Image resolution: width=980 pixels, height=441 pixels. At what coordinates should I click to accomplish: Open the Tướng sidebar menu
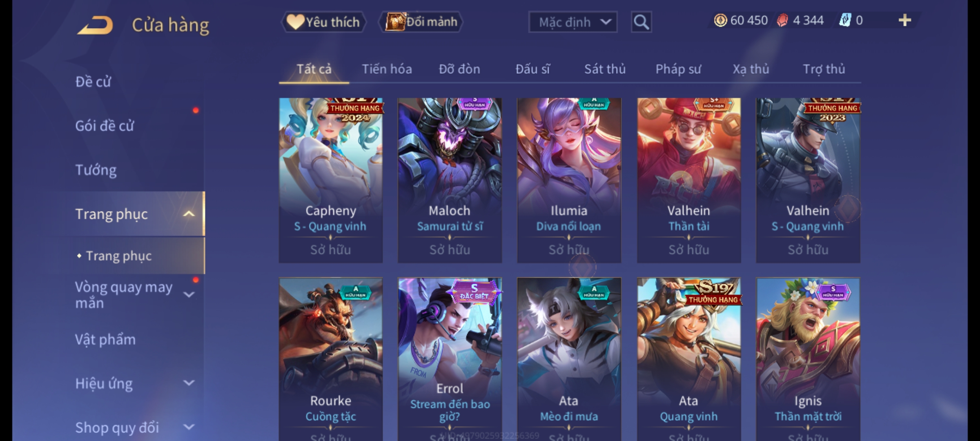[96, 170]
